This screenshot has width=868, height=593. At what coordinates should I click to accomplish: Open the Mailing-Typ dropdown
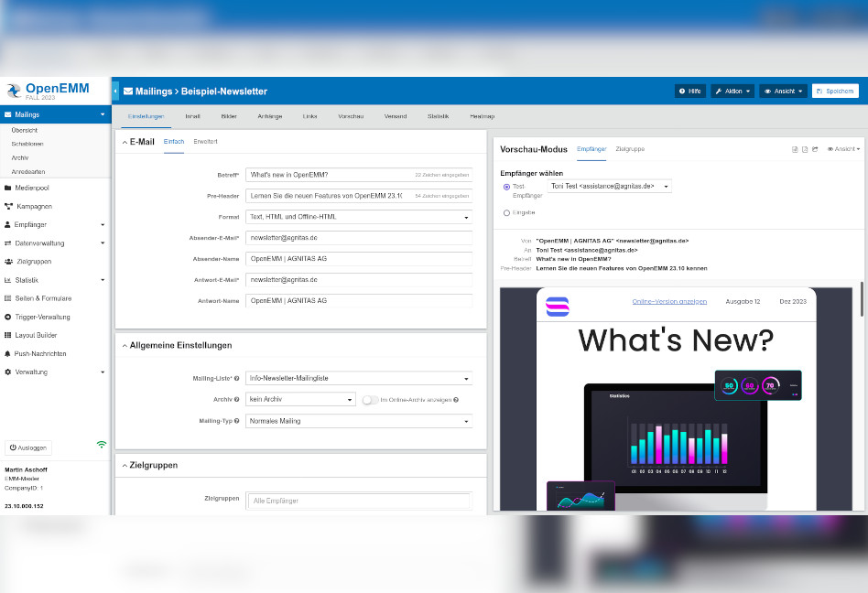(359, 421)
